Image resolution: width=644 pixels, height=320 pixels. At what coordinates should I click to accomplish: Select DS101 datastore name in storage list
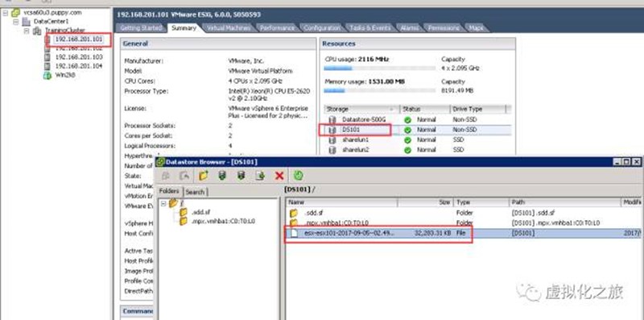(350, 130)
